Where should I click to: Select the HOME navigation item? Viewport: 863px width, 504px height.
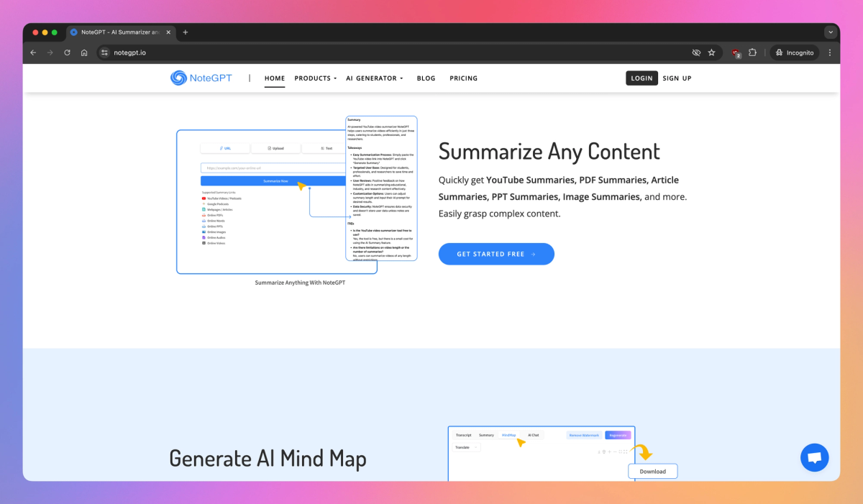275,78
